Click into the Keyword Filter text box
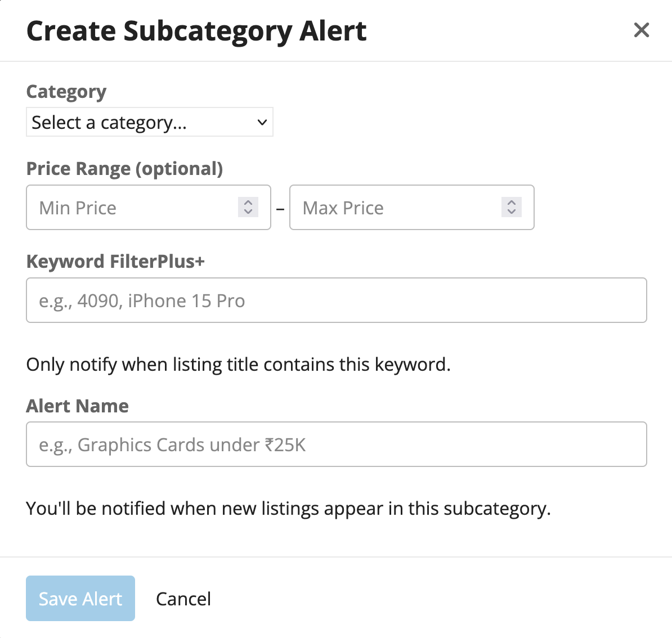The height and width of the screenshot is (638, 672). click(x=336, y=300)
